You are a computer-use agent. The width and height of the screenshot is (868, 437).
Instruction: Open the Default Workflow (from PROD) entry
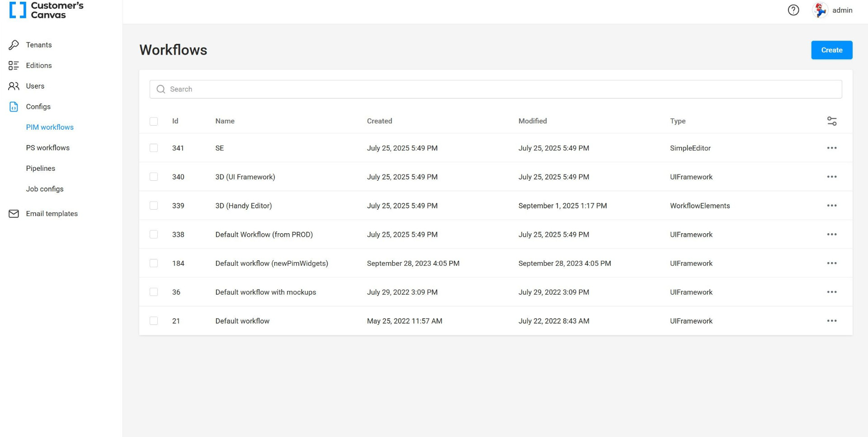264,235
